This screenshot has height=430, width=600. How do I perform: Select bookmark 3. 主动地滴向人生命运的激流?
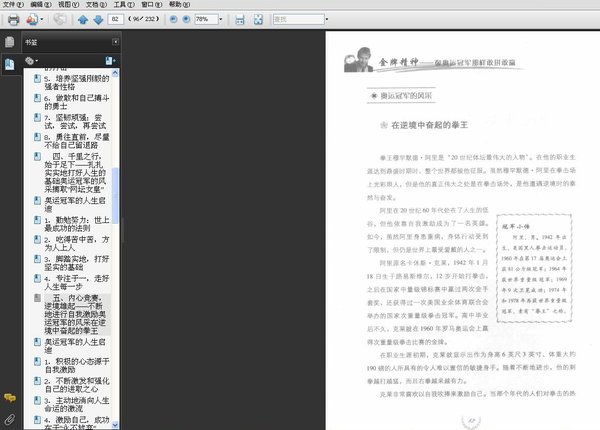pos(77,404)
